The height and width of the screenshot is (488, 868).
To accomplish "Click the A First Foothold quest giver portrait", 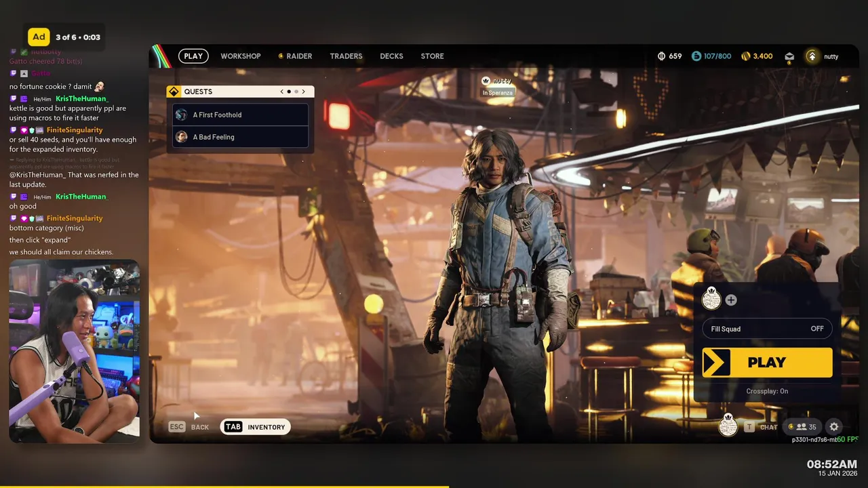I will pyautogui.click(x=181, y=115).
